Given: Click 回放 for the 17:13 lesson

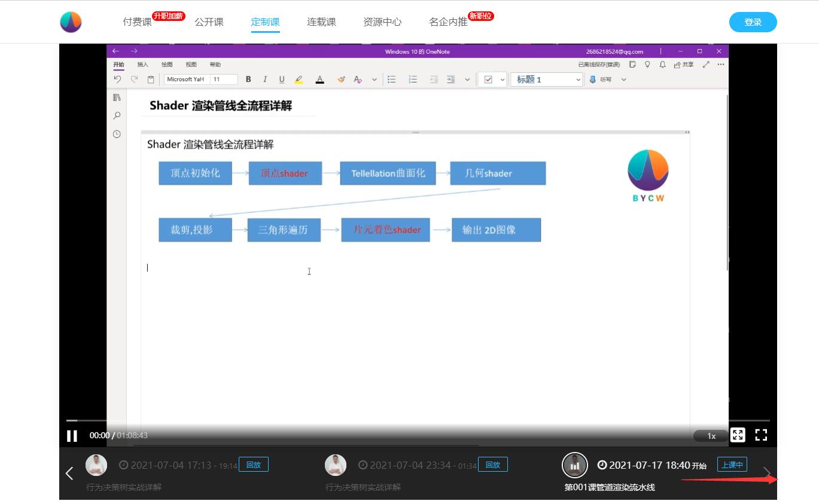Looking at the screenshot, I should [x=254, y=465].
